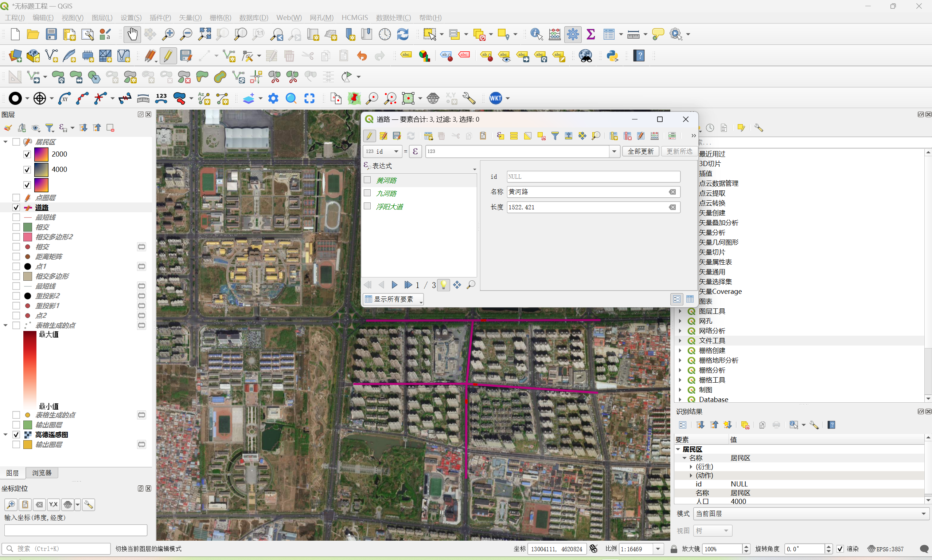Click the WKT plugin icon
Image resolution: width=932 pixels, height=560 pixels.
(x=495, y=98)
